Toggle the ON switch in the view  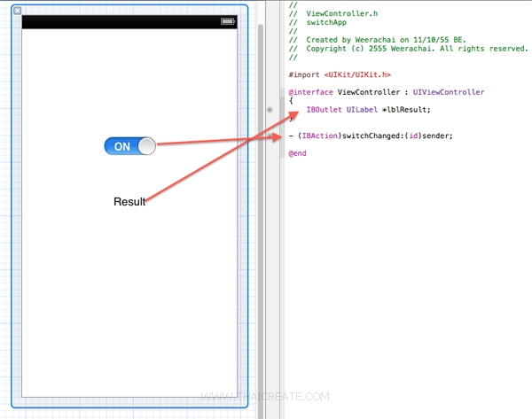coord(130,146)
